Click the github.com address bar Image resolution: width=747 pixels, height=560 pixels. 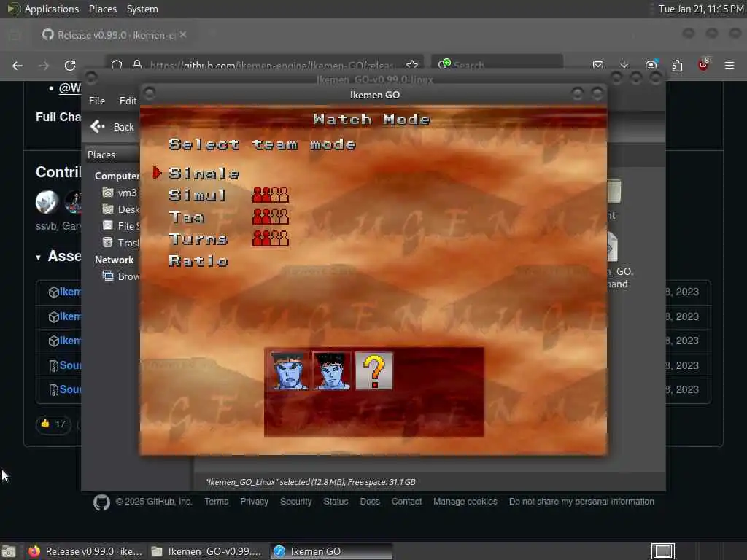point(265,65)
